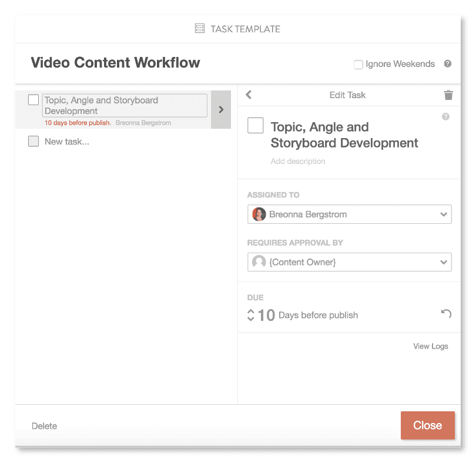Click the Add description field
476x463 pixels.
(x=298, y=161)
